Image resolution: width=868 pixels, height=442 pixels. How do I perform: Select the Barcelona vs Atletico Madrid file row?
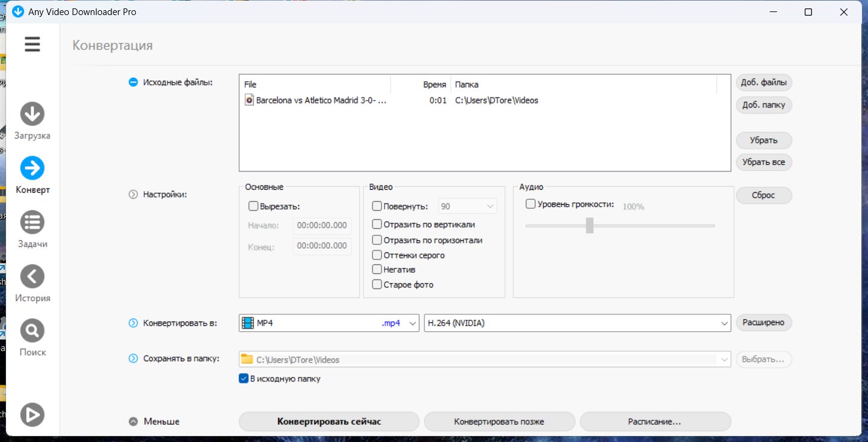321,101
